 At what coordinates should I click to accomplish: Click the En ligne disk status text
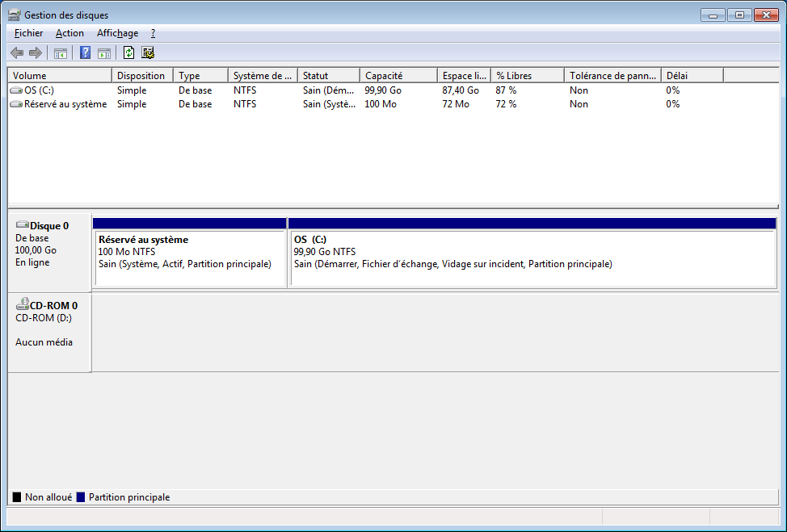[32, 262]
